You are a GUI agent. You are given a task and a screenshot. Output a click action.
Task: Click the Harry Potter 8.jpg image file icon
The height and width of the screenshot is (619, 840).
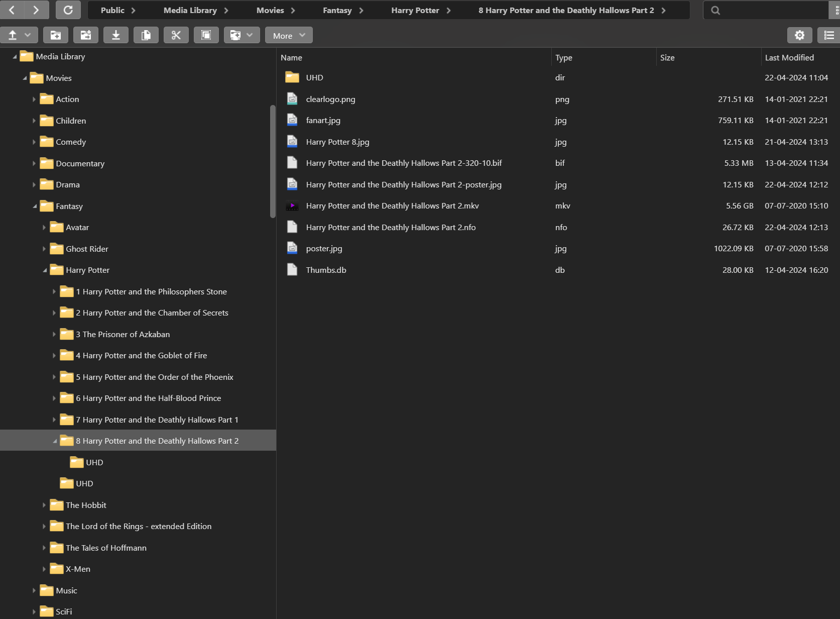click(x=292, y=142)
